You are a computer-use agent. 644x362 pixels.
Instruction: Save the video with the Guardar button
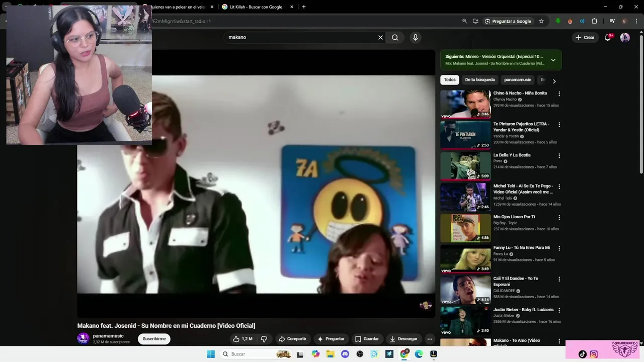(x=367, y=339)
